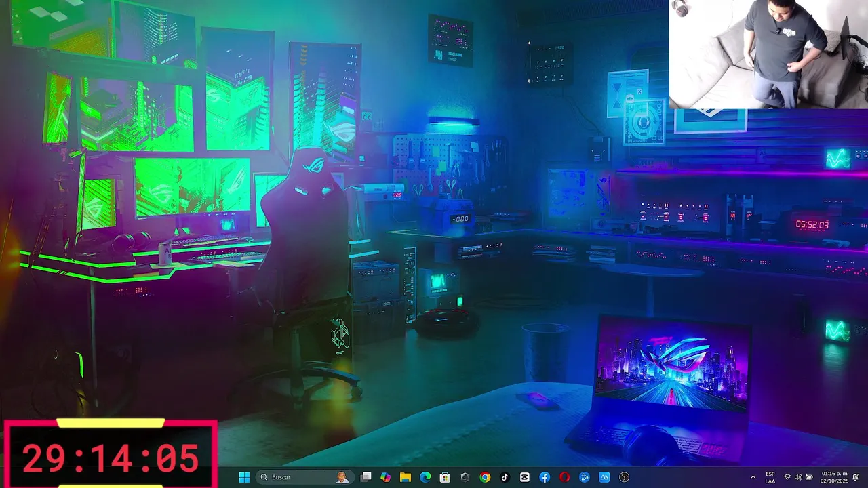This screenshot has height=488, width=868.
Task: Launch Microsoft Copilot from taskbar
Action: 386,477
